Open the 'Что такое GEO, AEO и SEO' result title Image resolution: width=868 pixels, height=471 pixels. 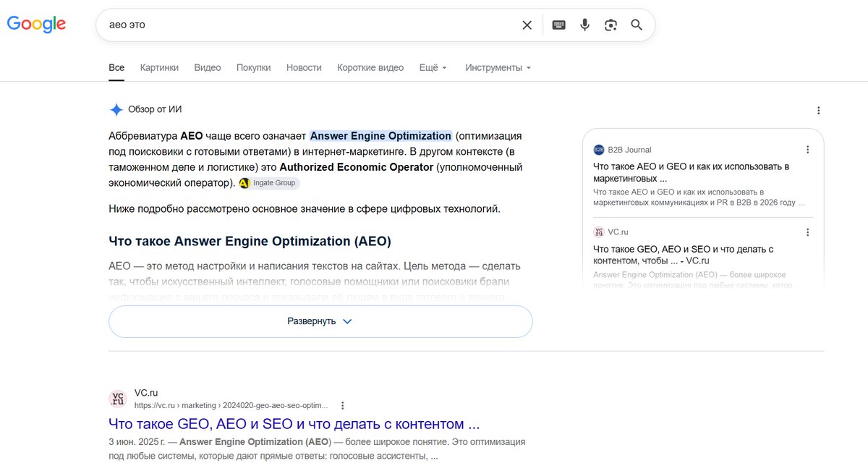pyautogui.click(x=294, y=423)
